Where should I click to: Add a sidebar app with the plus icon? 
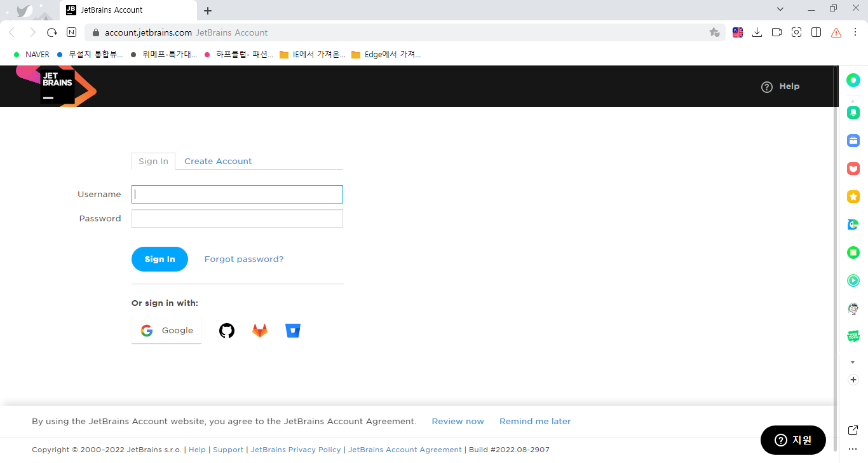pos(853,380)
